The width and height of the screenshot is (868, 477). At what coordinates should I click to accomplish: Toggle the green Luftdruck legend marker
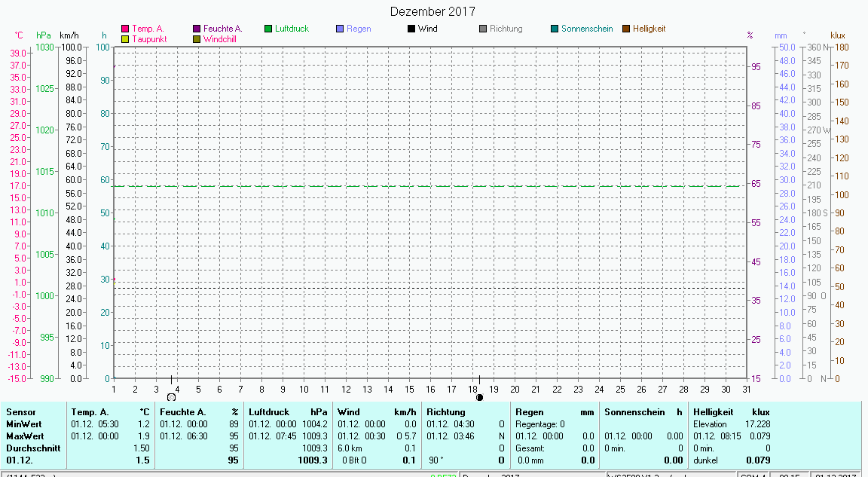click(268, 29)
